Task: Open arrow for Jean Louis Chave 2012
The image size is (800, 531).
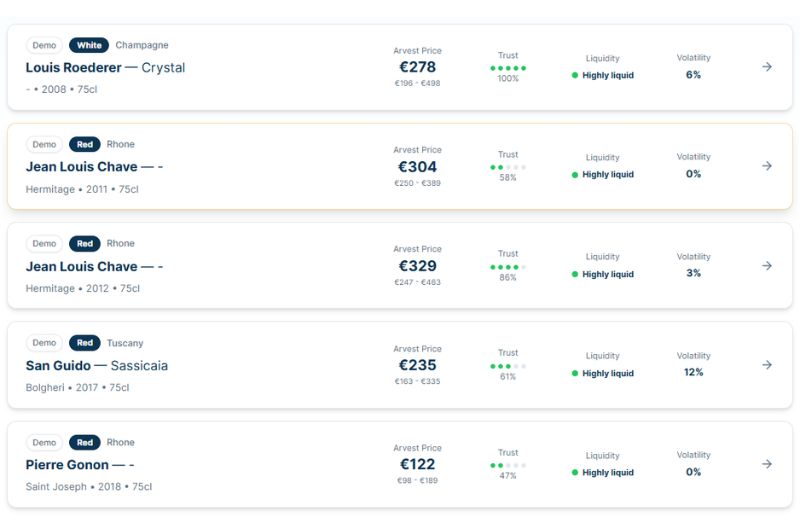Action: 766,266
